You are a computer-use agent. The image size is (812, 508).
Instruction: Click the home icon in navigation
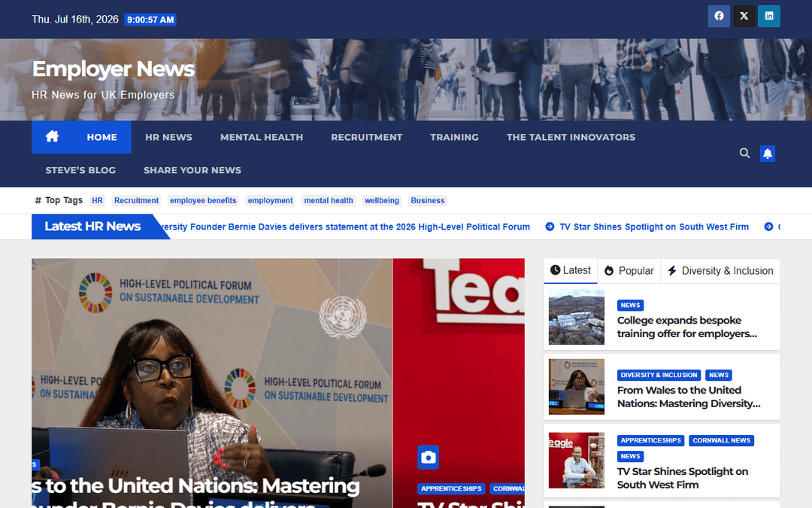[x=53, y=137]
